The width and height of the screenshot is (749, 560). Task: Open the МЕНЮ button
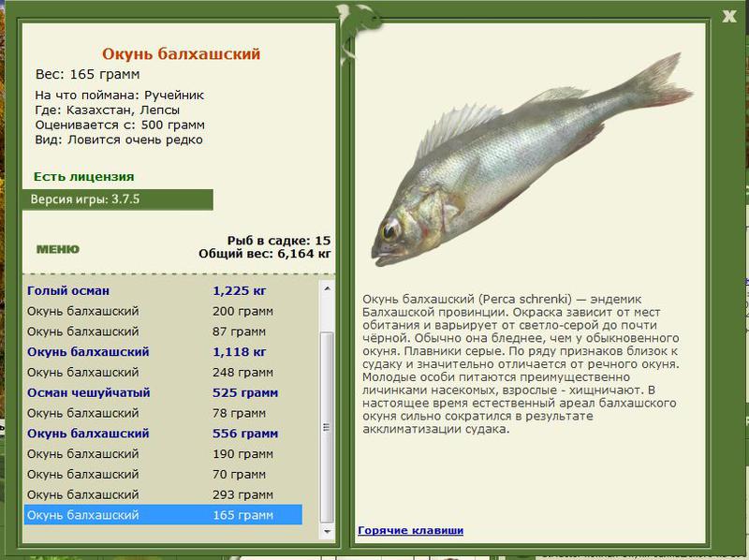pyautogui.click(x=58, y=249)
